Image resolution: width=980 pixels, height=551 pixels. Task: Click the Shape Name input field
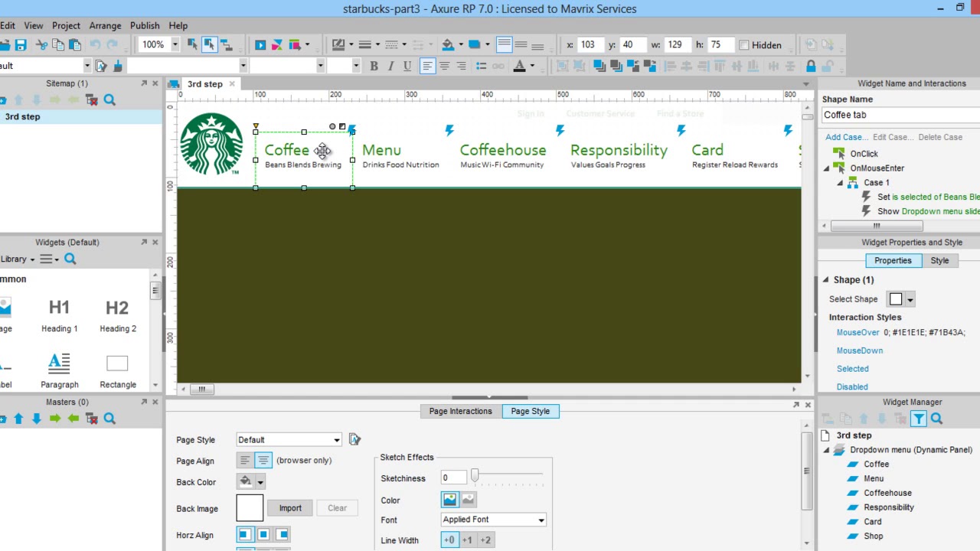[901, 115]
